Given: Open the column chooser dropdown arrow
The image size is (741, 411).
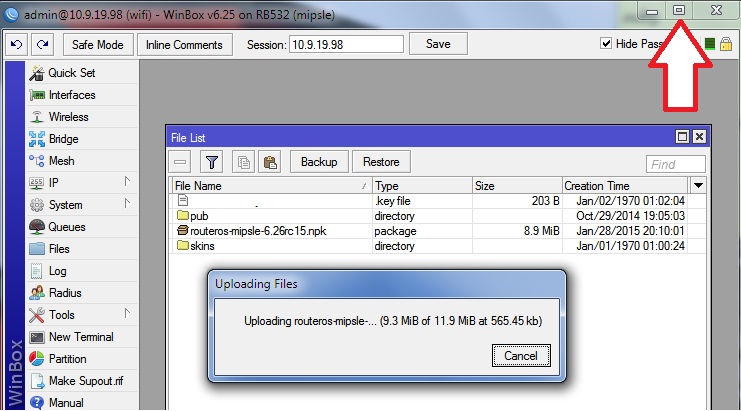Looking at the screenshot, I should pyautogui.click(x=698, y=186).
